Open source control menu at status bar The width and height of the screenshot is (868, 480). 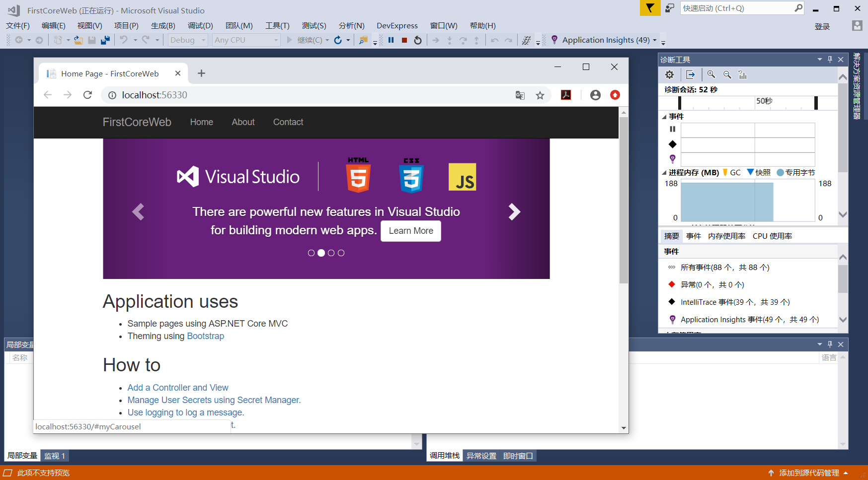click(x=813, y=473)
